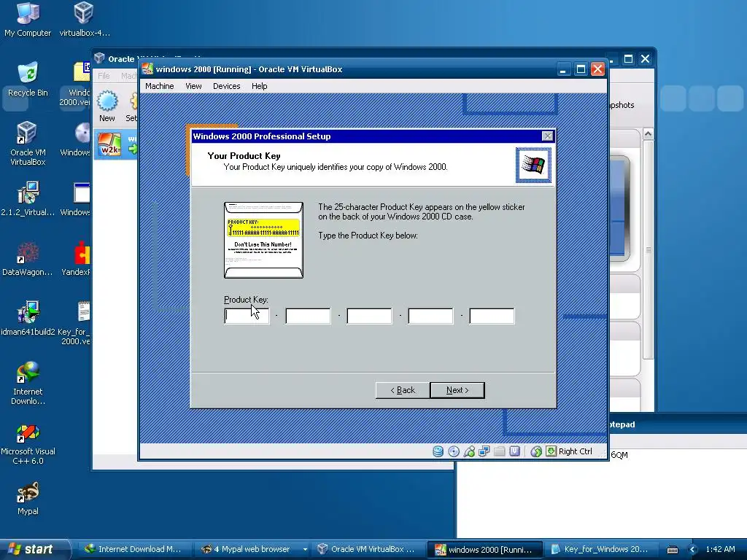Select the Key_for_ 2000 text file icon

pos(75,323)
